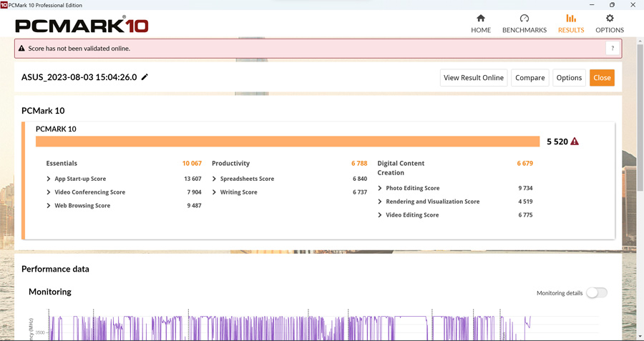Click Productivity score 6 788
644x341 pixels.
pyautogui.click(x=359, y=163)
